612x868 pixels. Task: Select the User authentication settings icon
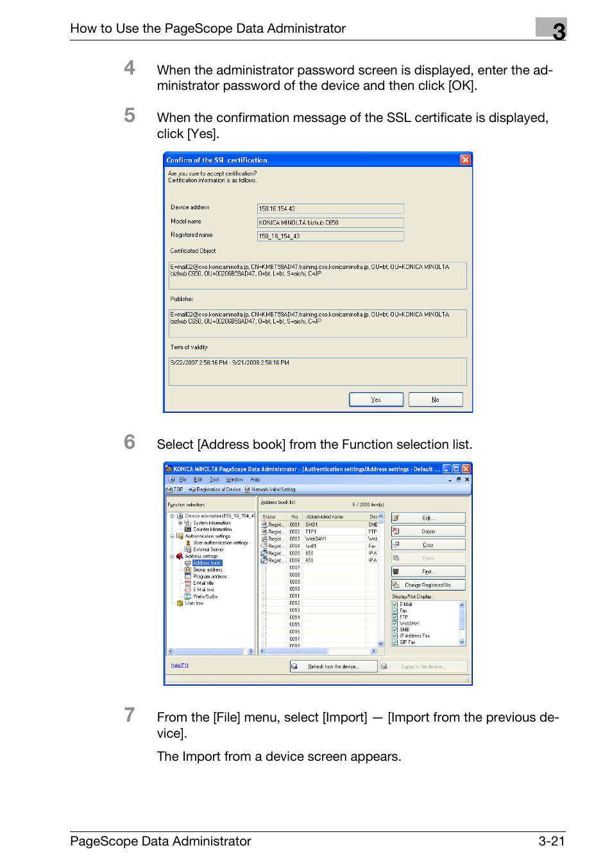click(188, 543)
